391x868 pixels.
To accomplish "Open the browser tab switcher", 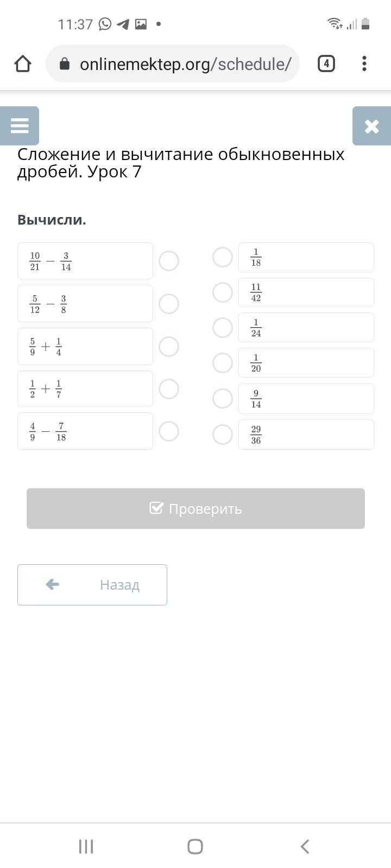I will tap(326, 64).
